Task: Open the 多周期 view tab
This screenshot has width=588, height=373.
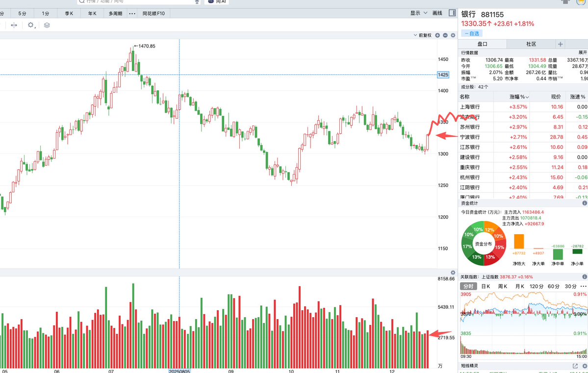Action: click(116, 14)
